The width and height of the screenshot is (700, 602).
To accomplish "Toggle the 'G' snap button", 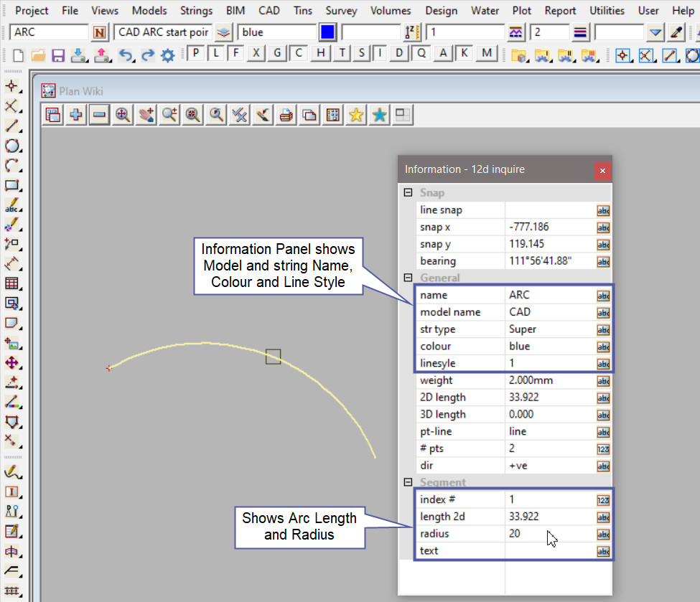I will click(x=276, y=53).
